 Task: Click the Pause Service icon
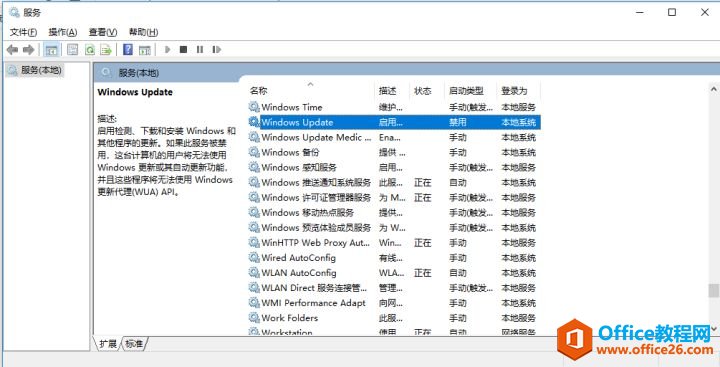pos(200,50)
